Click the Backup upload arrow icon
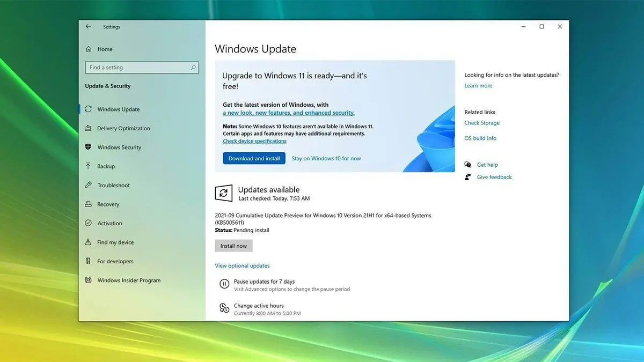 point(89,166)
